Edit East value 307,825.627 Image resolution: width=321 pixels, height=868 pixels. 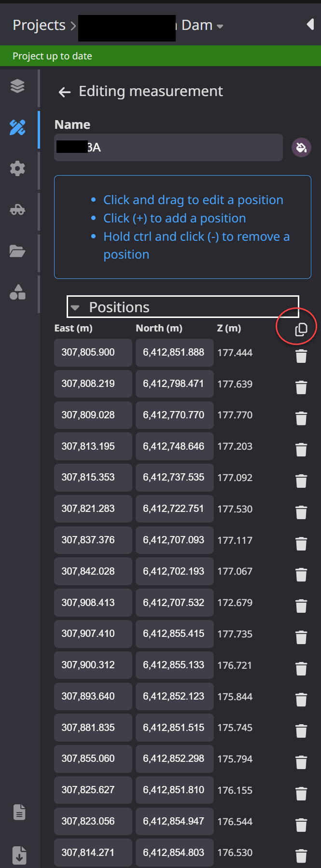pyautogui.click(x=93, y=790)
